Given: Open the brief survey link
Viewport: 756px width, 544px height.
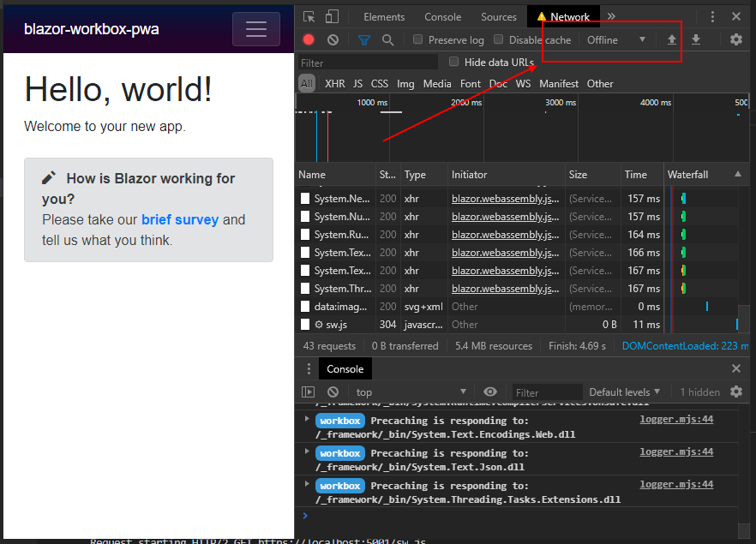Looking at the screenshot, I should tap(180, 219).
